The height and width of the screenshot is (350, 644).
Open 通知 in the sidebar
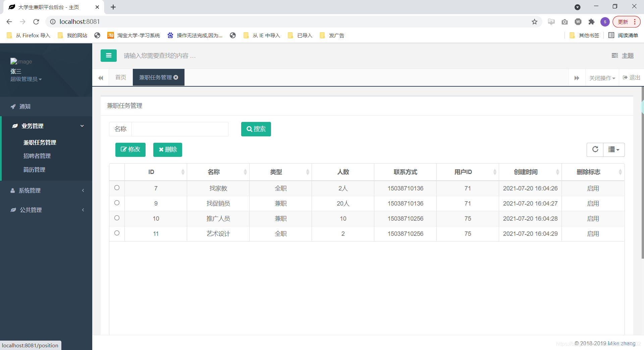pyautogui.click(x=46, y=106)
